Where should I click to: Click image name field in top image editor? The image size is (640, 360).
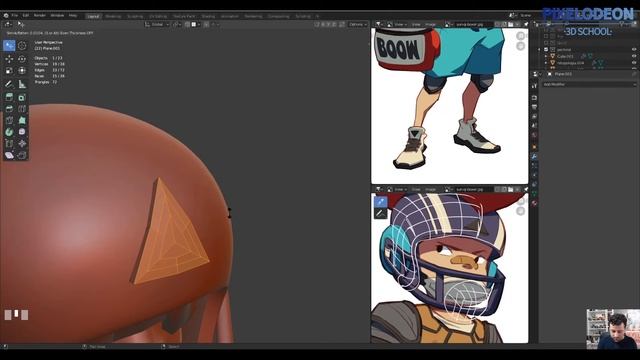click(x=473, y=24)
